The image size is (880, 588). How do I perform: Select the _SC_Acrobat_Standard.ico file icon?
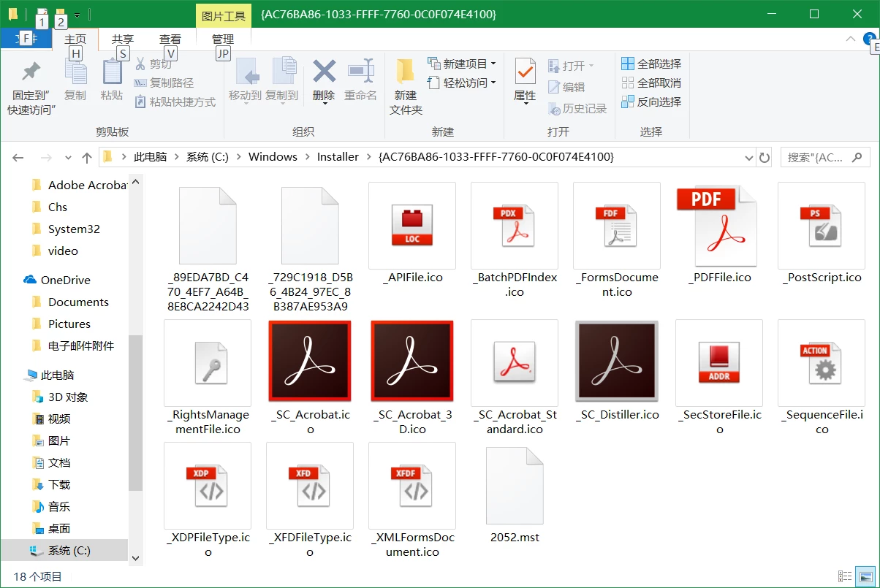tap(515, 363)
